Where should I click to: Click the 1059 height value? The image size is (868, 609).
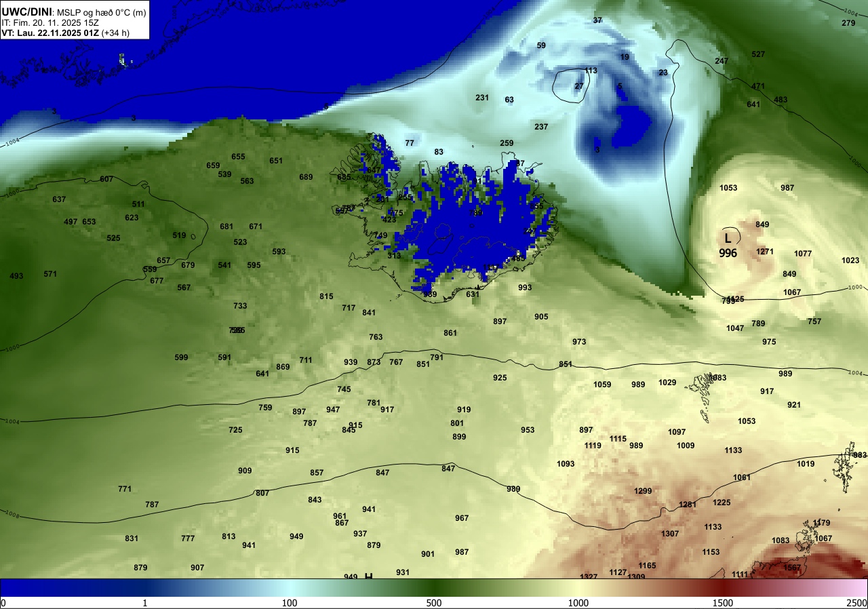tap(602, 385)
